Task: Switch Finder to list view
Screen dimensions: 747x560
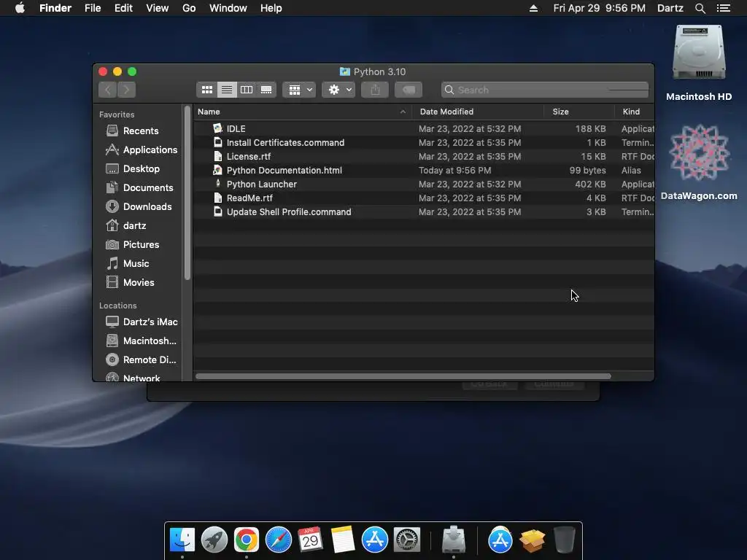Action: point(227,90)
